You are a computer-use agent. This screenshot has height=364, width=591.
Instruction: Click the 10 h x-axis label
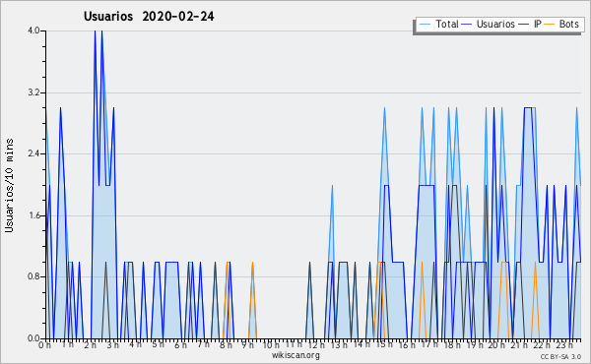271,345
